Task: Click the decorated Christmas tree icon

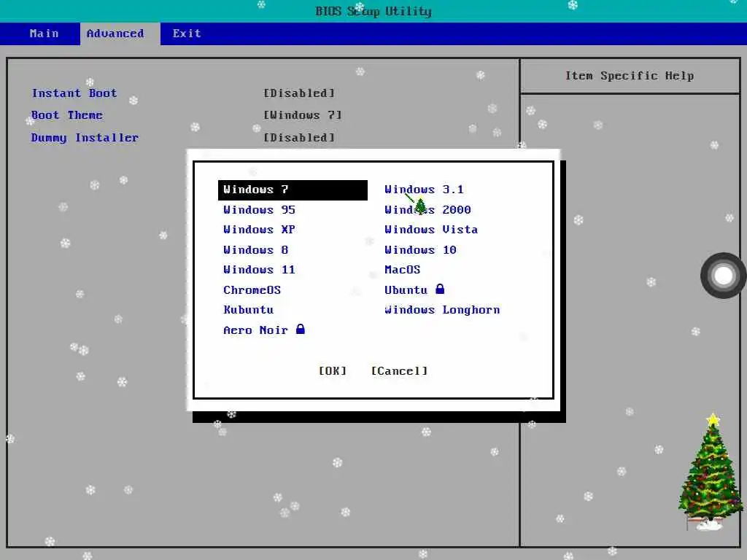Action: pyautogui.click(x=711, y=472)
